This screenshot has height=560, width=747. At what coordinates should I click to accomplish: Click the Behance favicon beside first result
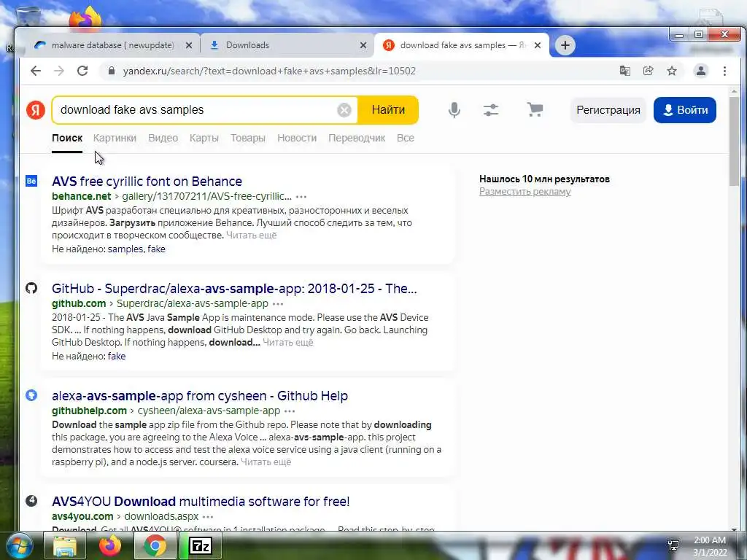(x=31, y=181)
